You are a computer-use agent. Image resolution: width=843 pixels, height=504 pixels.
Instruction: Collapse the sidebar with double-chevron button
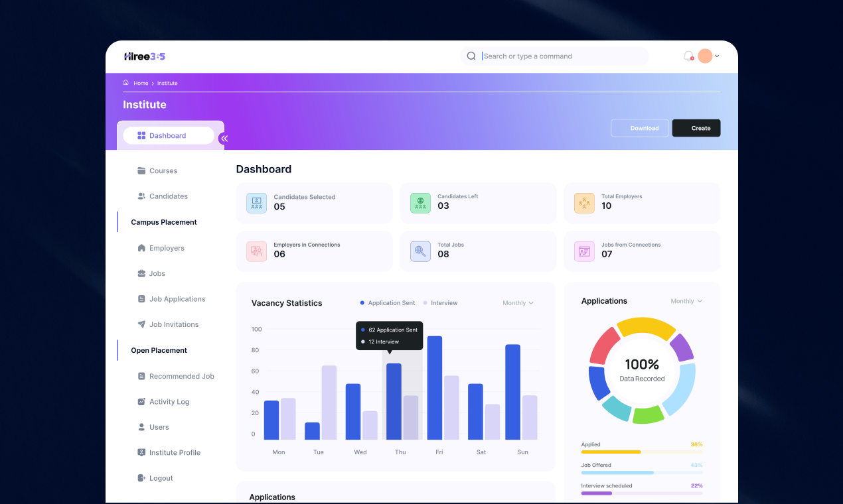[224, 139]
